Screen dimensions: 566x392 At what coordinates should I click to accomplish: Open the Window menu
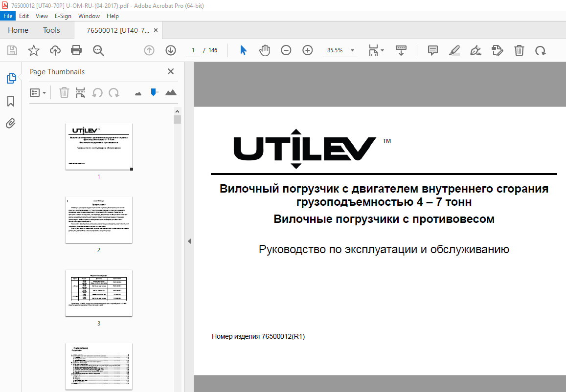click(x=89, y=16)
